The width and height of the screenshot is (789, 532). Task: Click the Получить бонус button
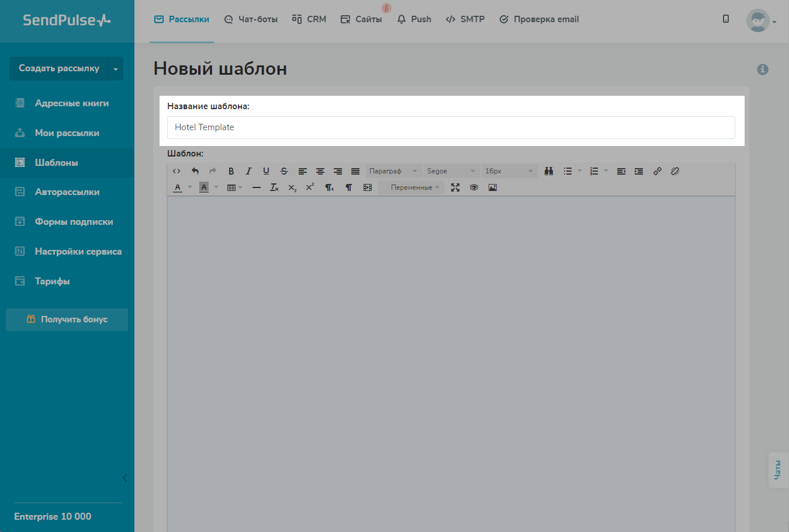click(67, 319)
